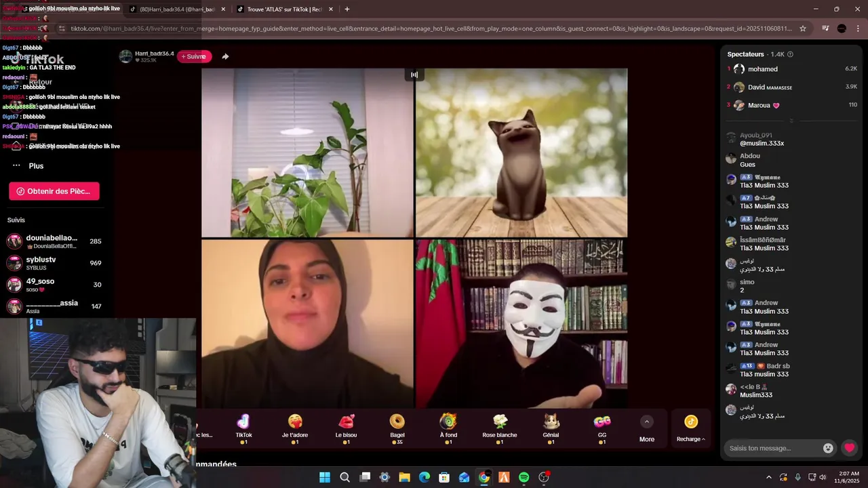
Task: Click the stream layout icon above video
Action: coord(414,75)
